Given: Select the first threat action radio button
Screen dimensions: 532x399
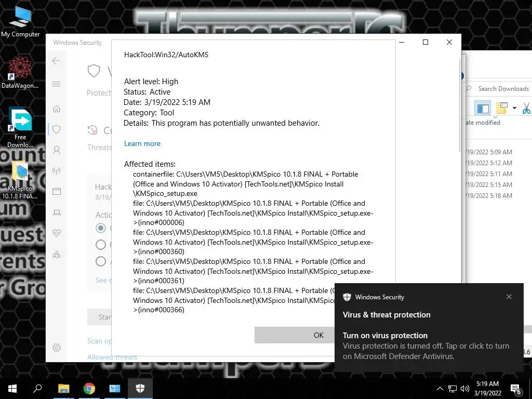Looking at the screenshot, I should pos(101,228).
